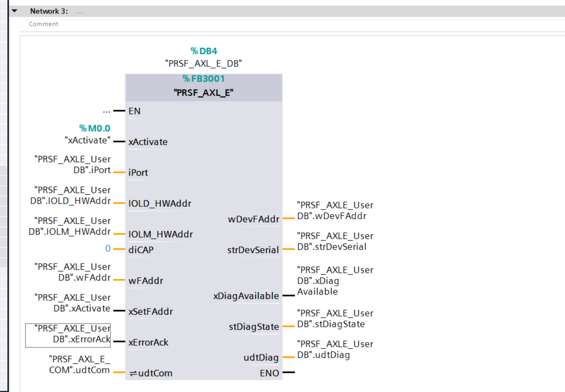Click the xActivate input pin label
This screenshot has height=392, width=565.
[x=148, y=142]
